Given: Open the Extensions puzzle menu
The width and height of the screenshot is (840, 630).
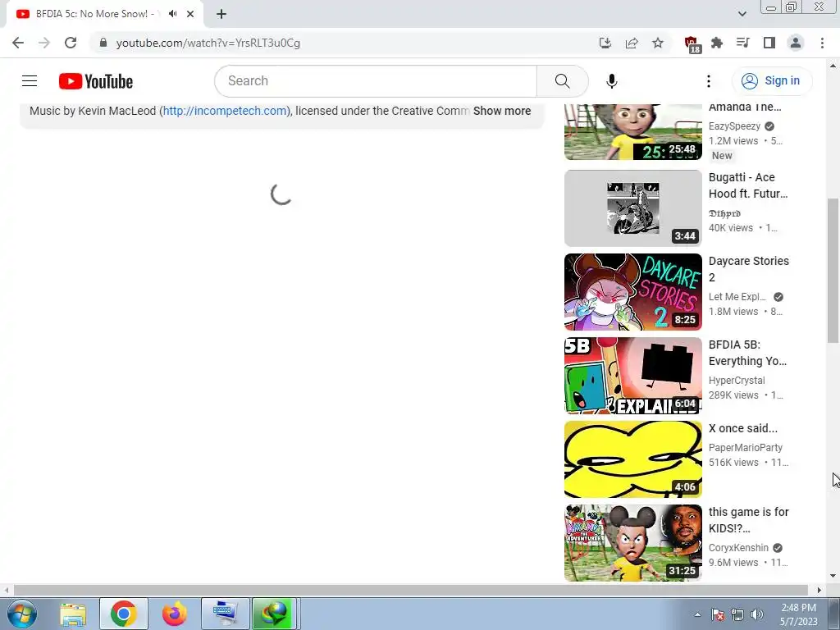Looking at the screenshot, I should point(717,43).
